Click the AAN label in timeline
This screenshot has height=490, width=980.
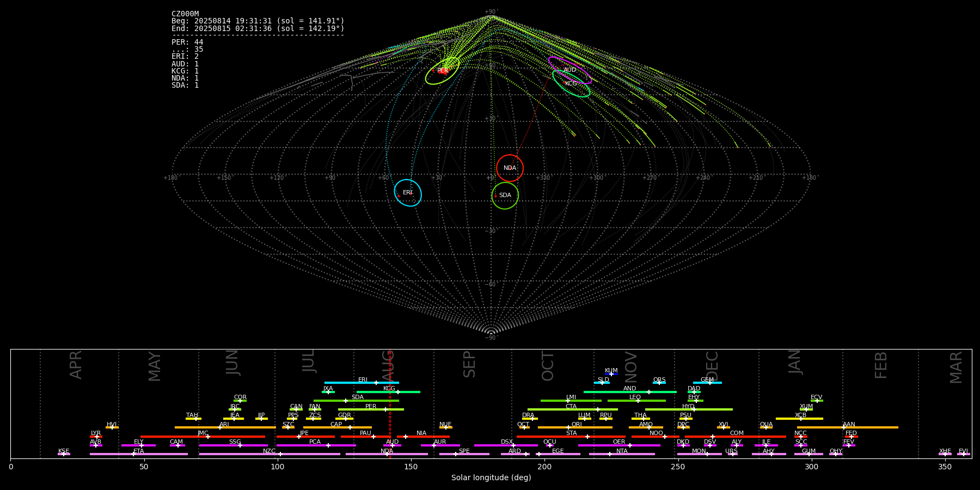click(x=849, y=425)
